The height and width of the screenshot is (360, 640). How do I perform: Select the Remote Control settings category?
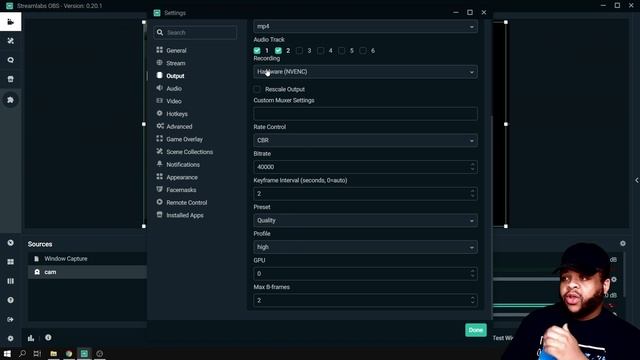187,202
